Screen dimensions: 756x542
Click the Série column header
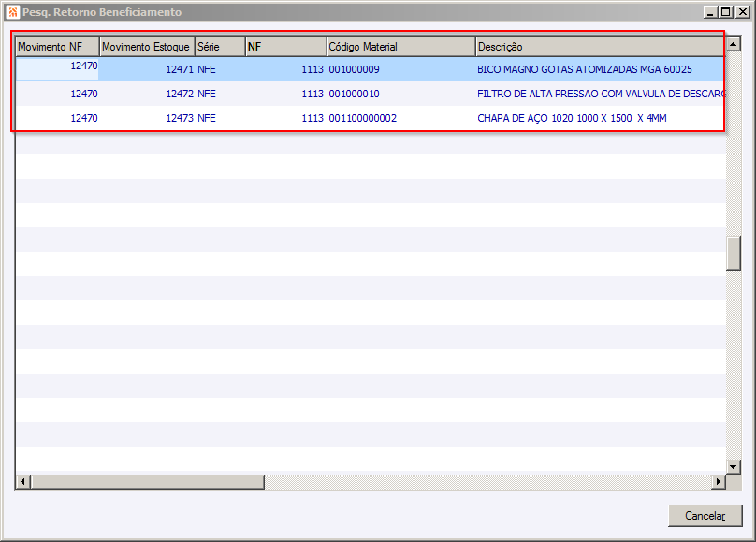[220, 47]
